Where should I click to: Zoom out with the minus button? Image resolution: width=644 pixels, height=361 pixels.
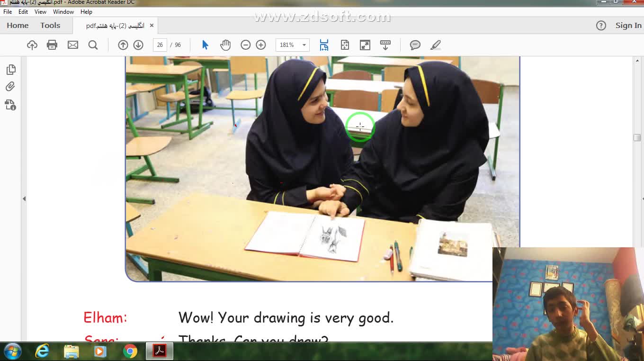click(x=245, y=45)
